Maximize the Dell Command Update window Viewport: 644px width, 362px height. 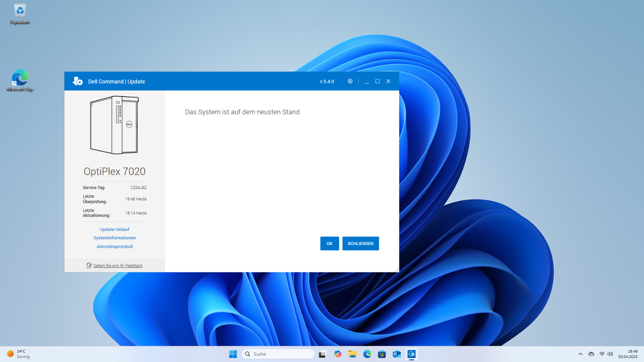[378, 81]
